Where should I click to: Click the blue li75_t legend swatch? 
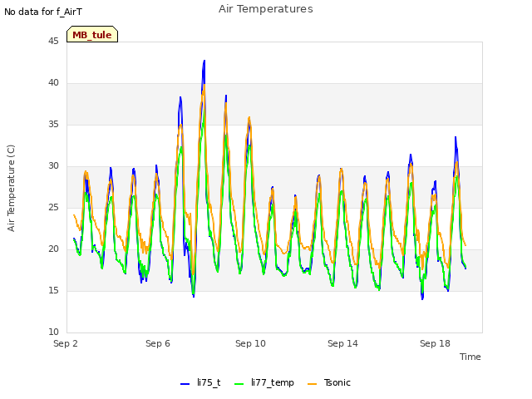(185, 384)
